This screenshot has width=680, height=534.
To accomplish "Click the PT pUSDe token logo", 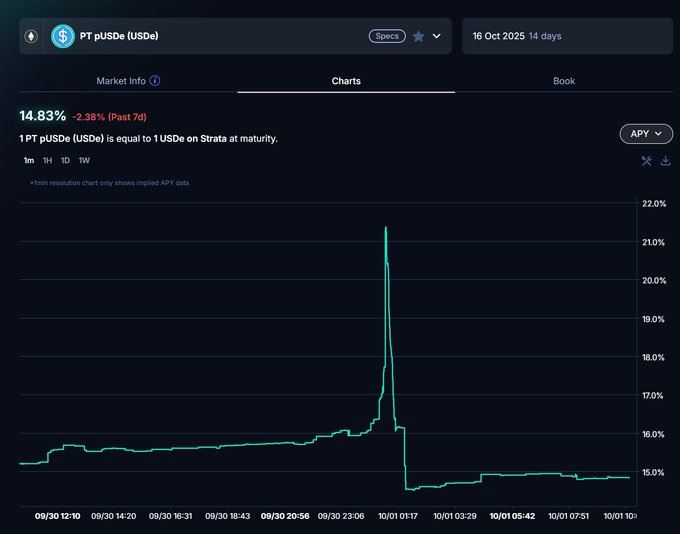I will click(x=63, y=36).
